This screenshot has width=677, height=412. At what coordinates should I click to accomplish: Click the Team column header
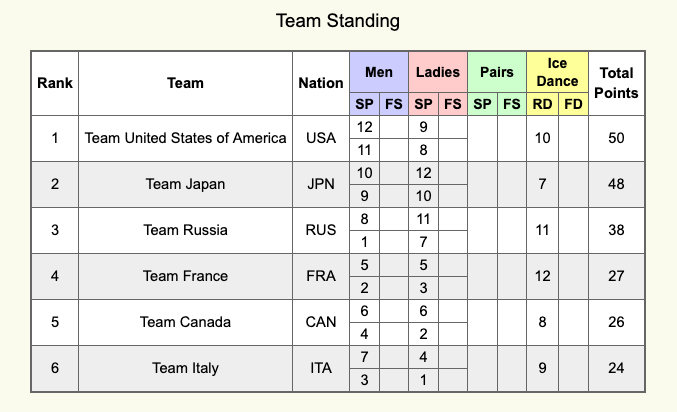point(185,83)
